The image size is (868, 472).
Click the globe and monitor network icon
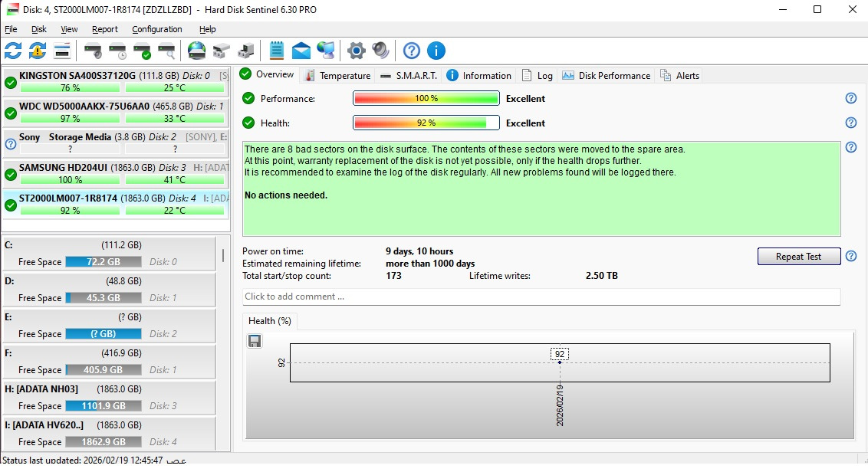click(x=325, y=51)
